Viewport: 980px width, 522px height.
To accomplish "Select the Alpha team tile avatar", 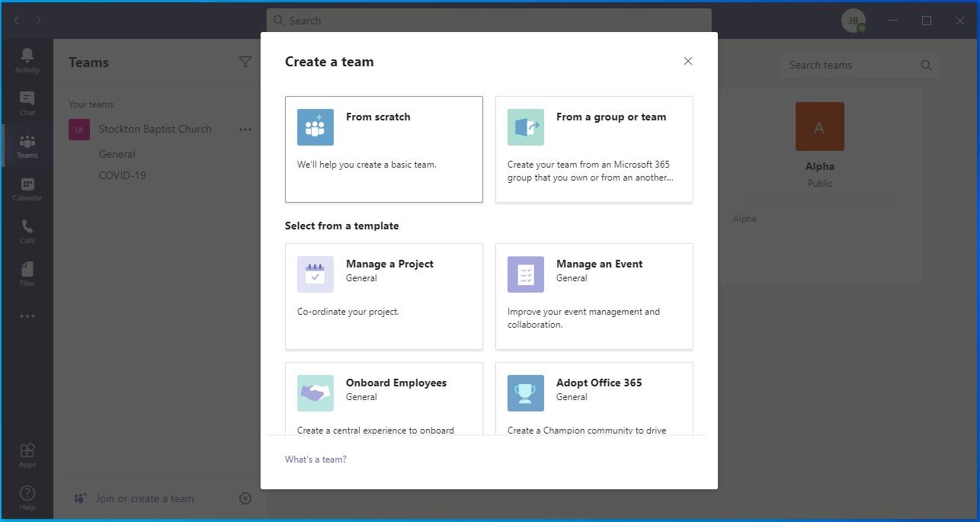I will 820,126.
